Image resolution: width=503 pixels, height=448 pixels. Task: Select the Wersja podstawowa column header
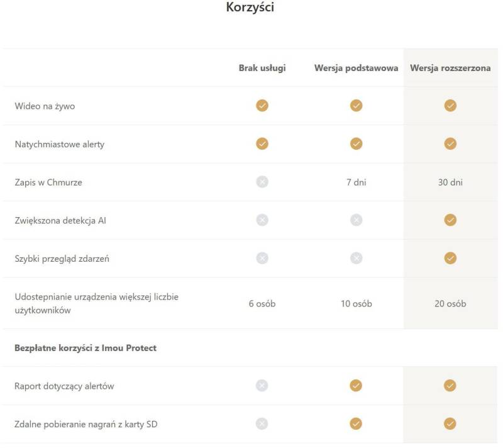(356, 68)
